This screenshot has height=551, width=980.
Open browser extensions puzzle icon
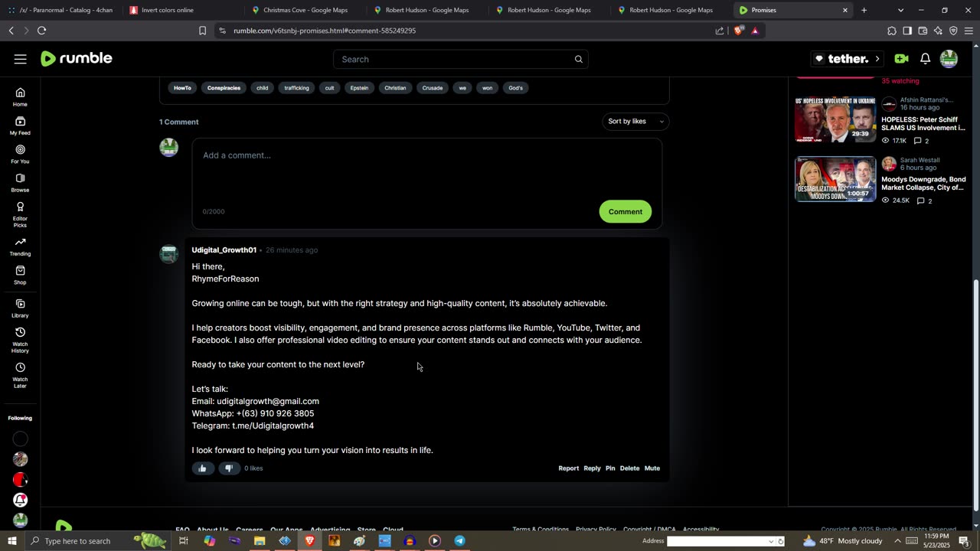coord(892,31)
